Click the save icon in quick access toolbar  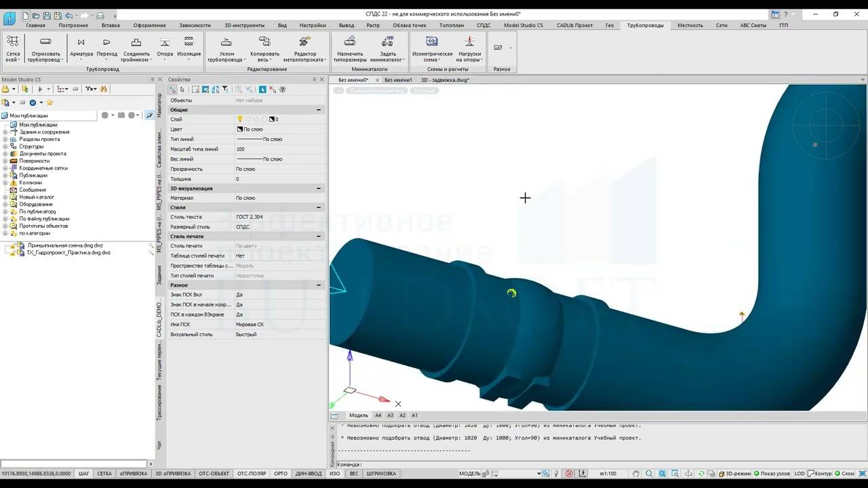point(47,15)
